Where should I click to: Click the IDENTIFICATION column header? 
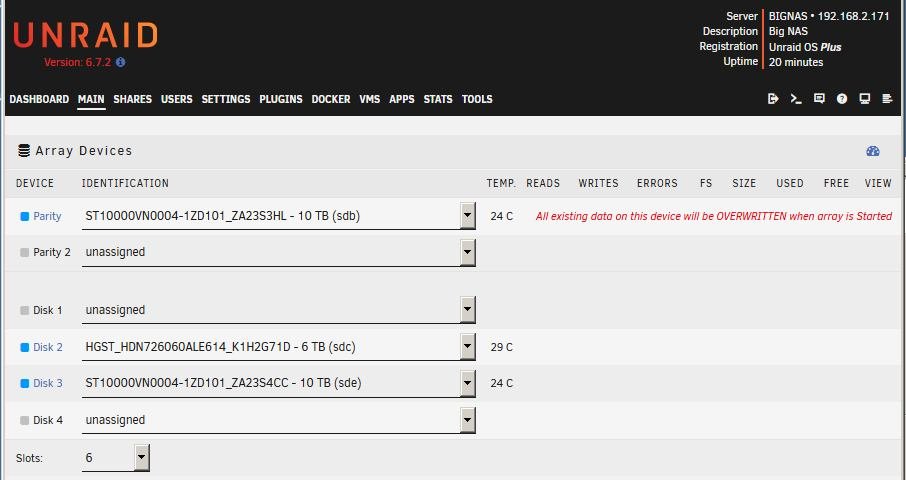[x=125, y=183]
